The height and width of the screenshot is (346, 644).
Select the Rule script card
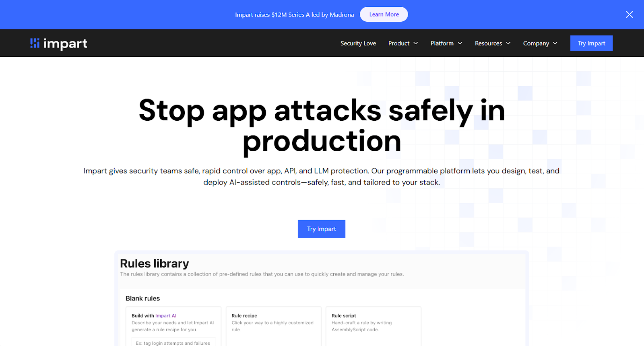click(374, 326)
